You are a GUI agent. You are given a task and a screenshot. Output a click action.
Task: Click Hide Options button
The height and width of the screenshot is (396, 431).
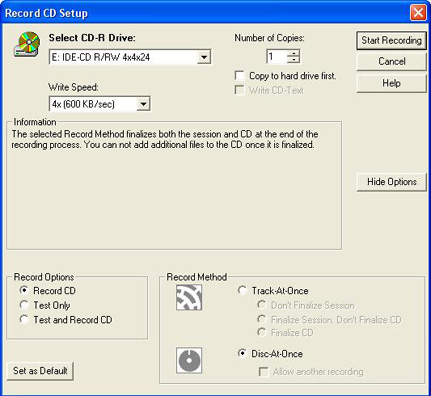tap(391, 182)
